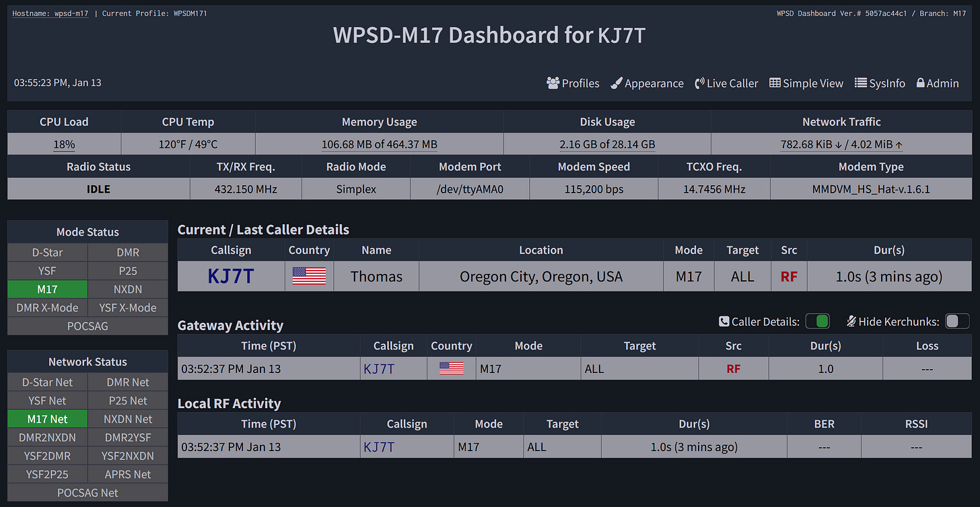The image size is (980, 507).
Task: Click the KJ7T callsign in Last Caller Details
Action: point(231,275)
